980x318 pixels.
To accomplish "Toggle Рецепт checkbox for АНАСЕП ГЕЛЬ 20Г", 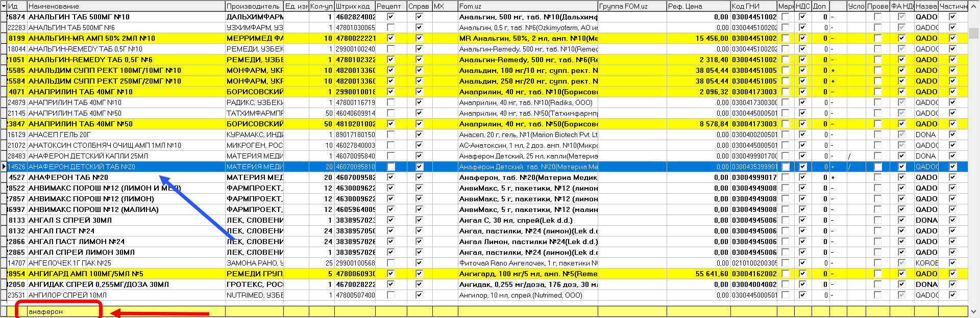I will [x=391, y=135].
